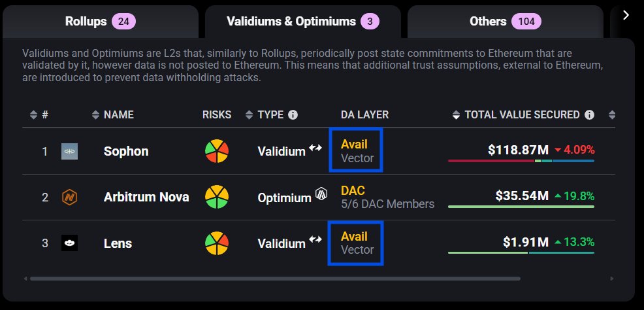Open Sophon's risk pie chart
Screen dimensions: 644x310
(x=217, y=151)
